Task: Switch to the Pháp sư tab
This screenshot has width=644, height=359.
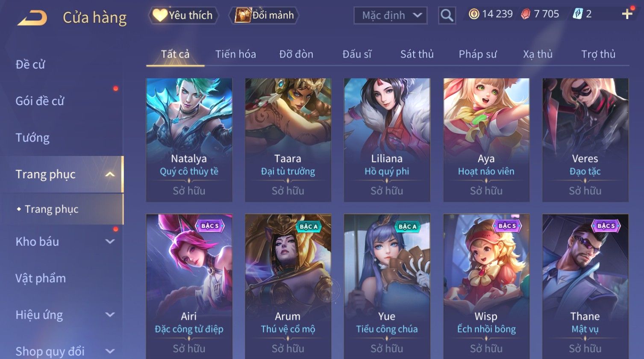Action: pyautogui.click(x=478, y=54)
